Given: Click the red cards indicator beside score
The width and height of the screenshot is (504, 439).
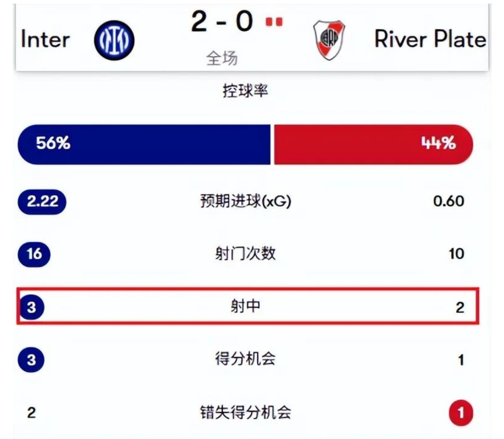Looking at the screenshot, I should [274, 22].
